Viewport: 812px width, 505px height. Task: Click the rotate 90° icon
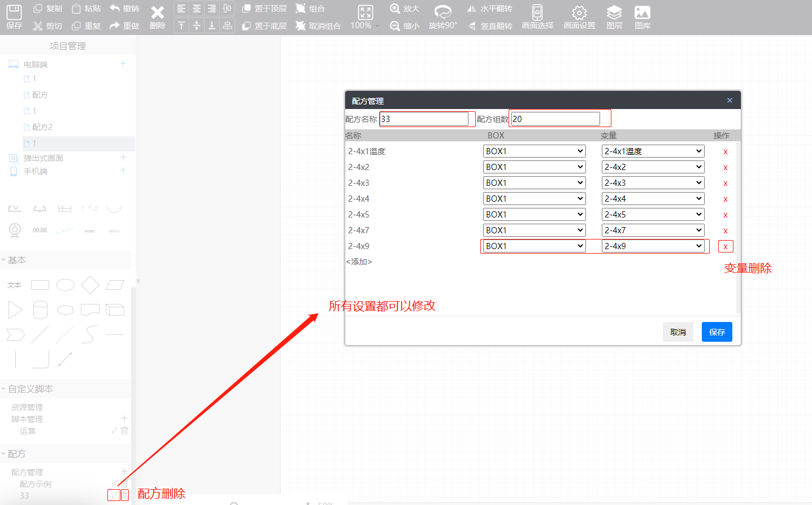(442, 12)
